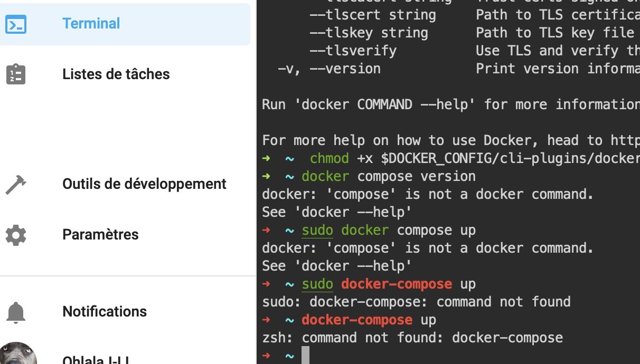Click 'sudo: docker-compose: command not found' output

(416, 302)
